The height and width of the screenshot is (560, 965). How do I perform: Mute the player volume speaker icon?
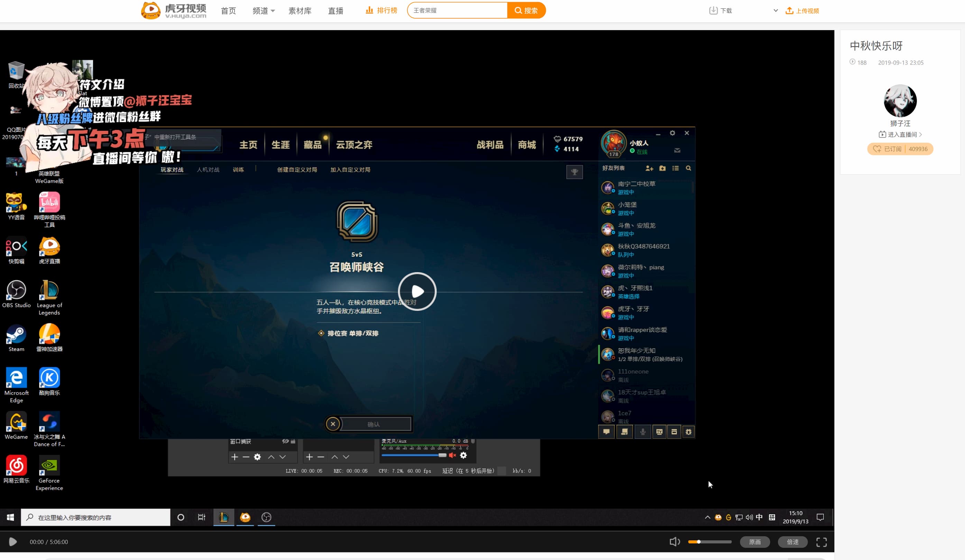[675, 542]
